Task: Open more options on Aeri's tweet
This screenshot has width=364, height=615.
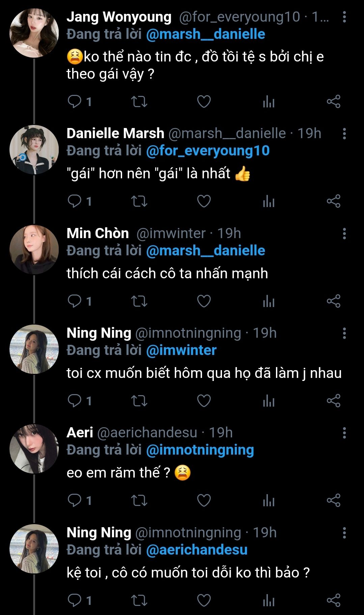Action: click(x=344, y=433)
